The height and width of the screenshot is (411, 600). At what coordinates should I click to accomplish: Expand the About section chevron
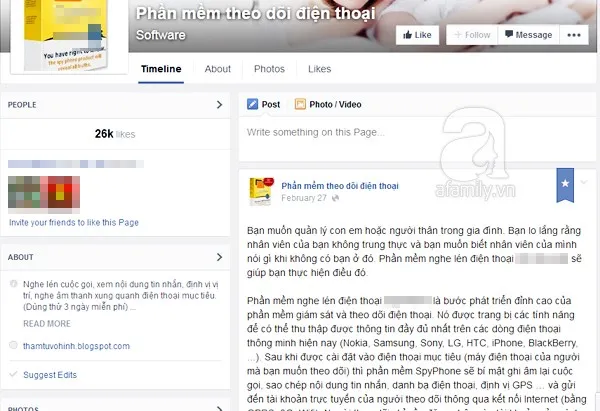point(219,257)
